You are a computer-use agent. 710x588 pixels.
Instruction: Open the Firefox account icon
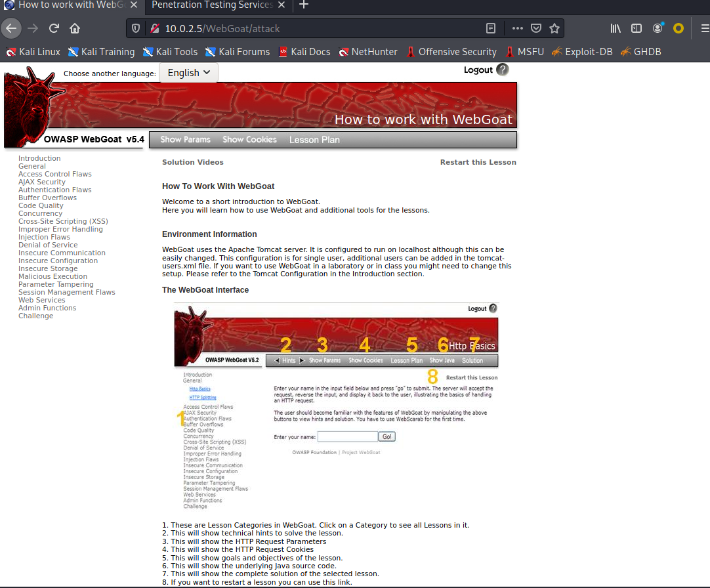point(658,28)
